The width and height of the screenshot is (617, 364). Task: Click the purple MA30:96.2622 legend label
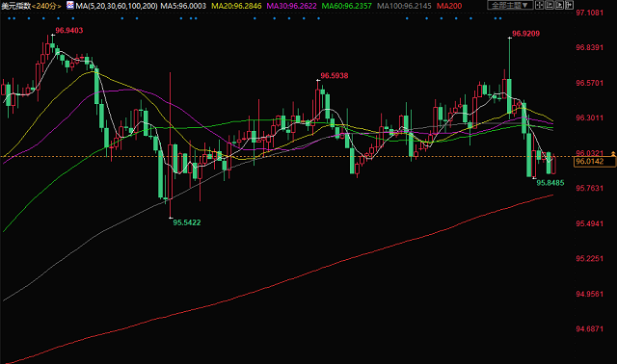291,6
